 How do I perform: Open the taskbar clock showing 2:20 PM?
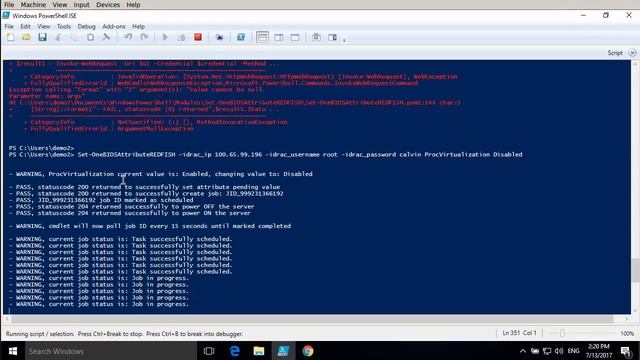[599, 351]
